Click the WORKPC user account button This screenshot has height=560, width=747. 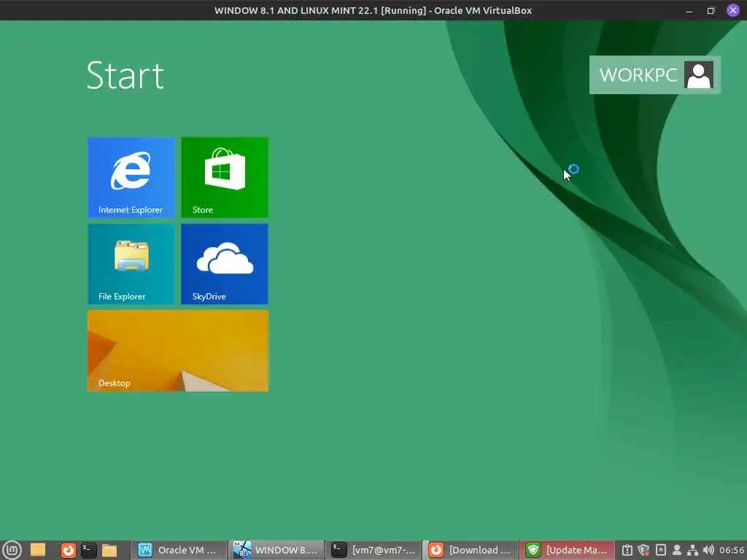click(654, 75)
